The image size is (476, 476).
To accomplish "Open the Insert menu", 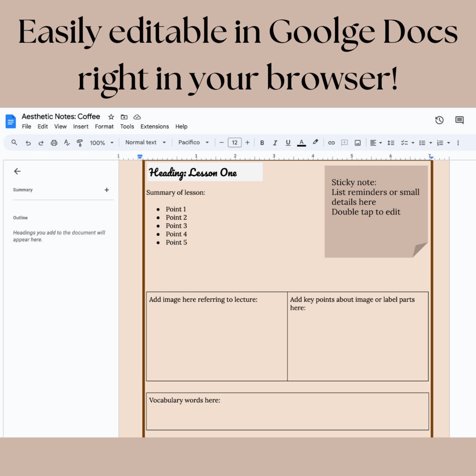I will pyautogui.click(x=81, y=127).
